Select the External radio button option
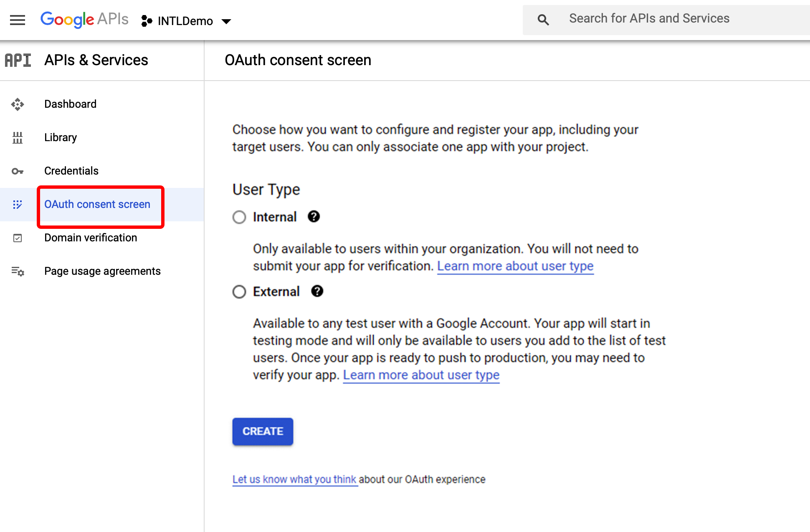This screenshot has height=532, width=810. point(239,291)
